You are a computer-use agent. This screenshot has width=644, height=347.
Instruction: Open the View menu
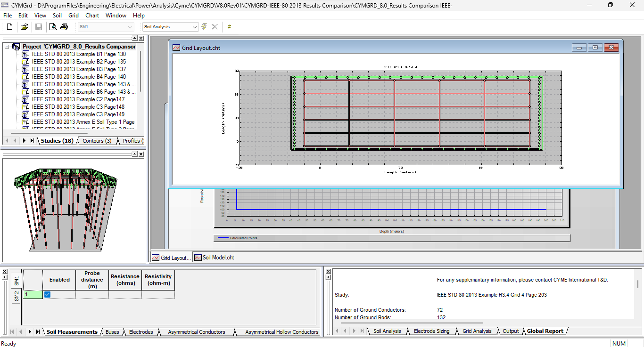pyautogui.click(x=41, y=15)
